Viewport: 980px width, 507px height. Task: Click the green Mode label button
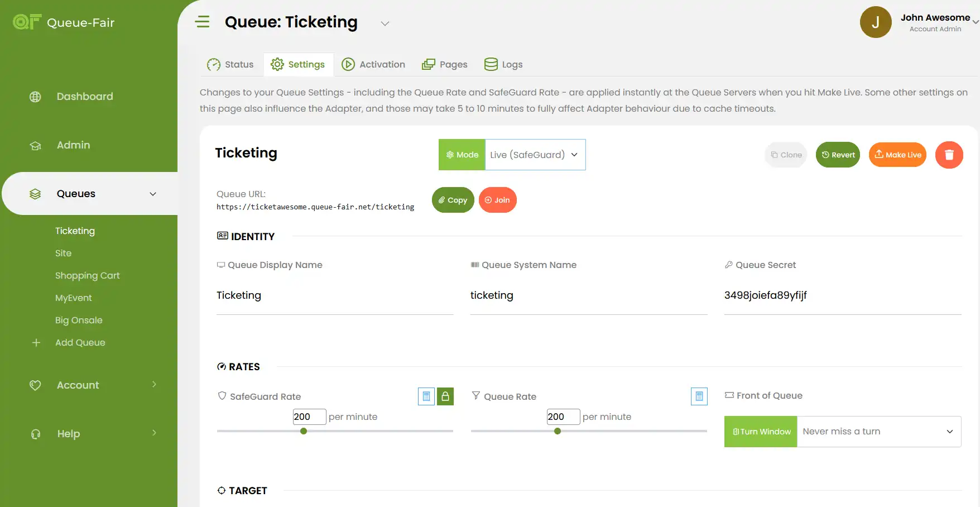click(x=462, y=155)
